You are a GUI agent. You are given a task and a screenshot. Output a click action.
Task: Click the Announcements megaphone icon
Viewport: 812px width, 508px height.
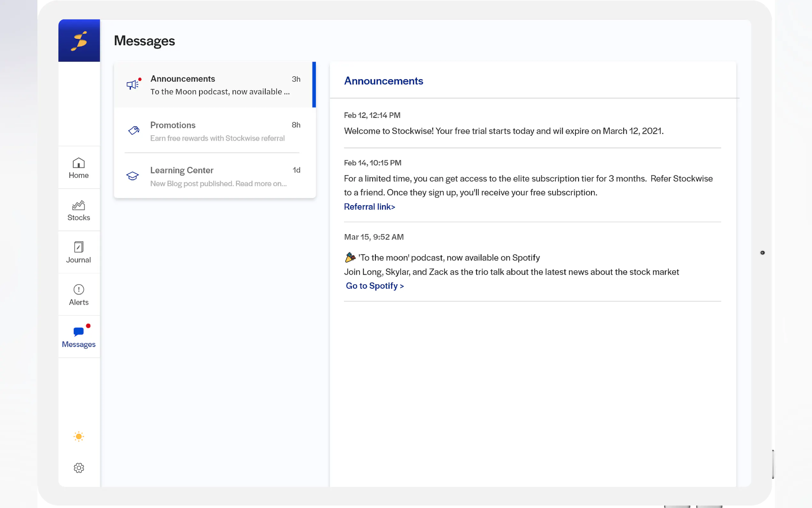click(x=133, y=85)
